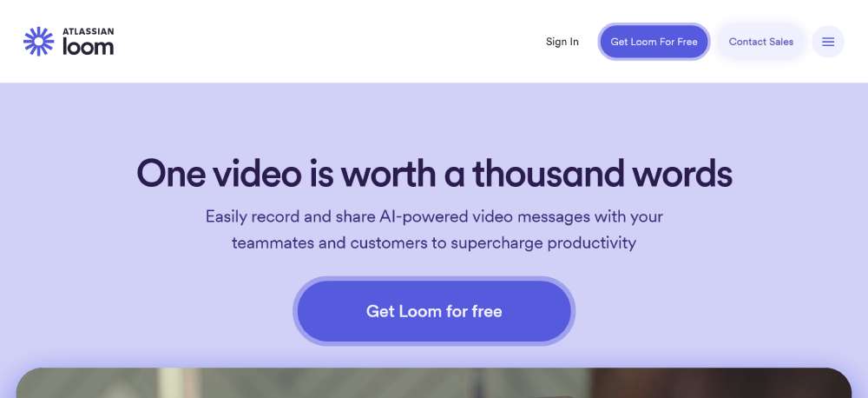The height and width of the screenshot is (398, 868).
Task: Go to homepage via Atlassian Loom logo
Action: point(69,42)
